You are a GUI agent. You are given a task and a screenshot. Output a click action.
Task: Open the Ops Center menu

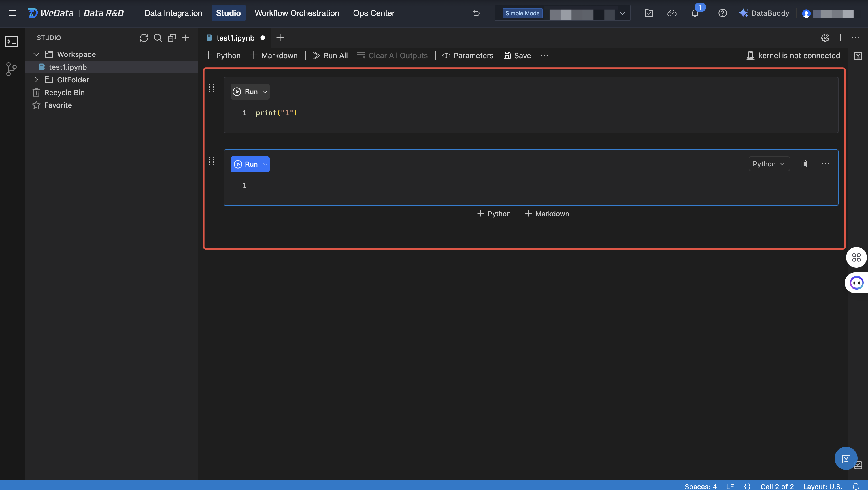click(373, 13)
